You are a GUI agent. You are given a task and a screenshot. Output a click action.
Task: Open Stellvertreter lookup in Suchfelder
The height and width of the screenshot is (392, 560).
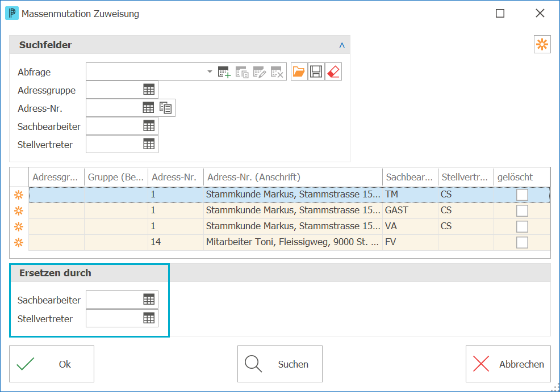[149, 144]
